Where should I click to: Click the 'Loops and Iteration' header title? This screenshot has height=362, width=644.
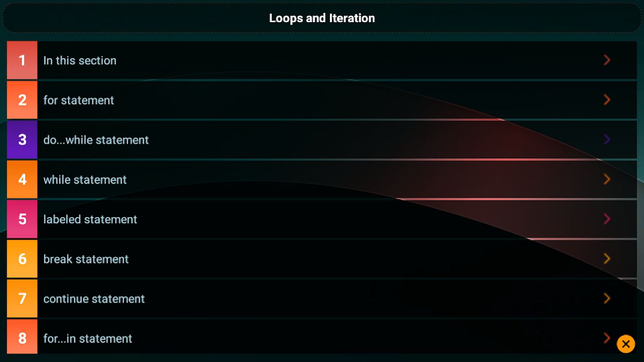322,18
